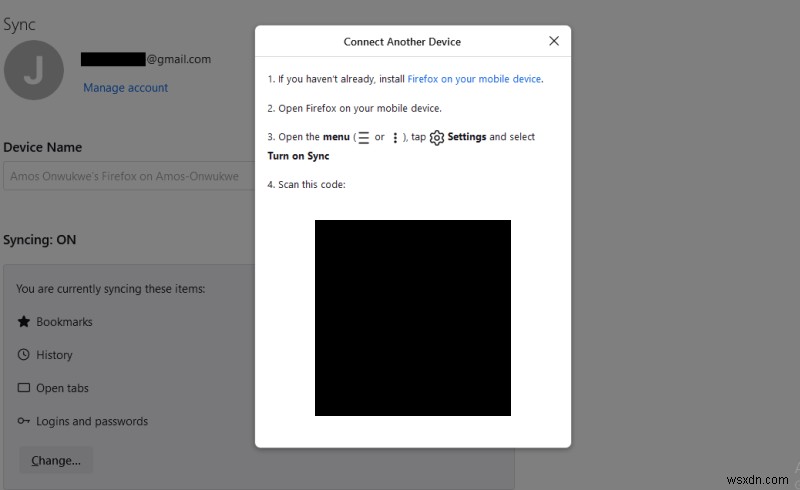Click the History clock icon
The height and width of the screenshot is (490, 800).
[23, 354]
